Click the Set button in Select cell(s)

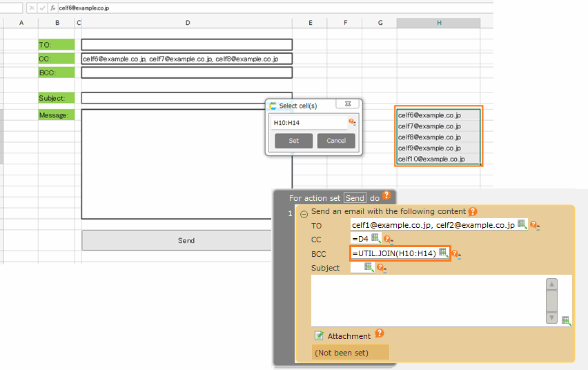tap(293, 141)
